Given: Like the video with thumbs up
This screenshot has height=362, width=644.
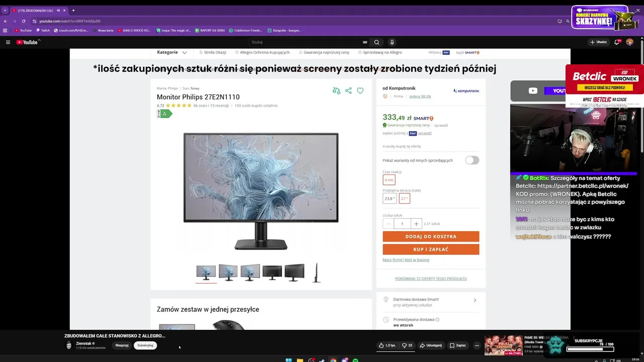Looking at the screenshot, I should click(x=387, y=345).
